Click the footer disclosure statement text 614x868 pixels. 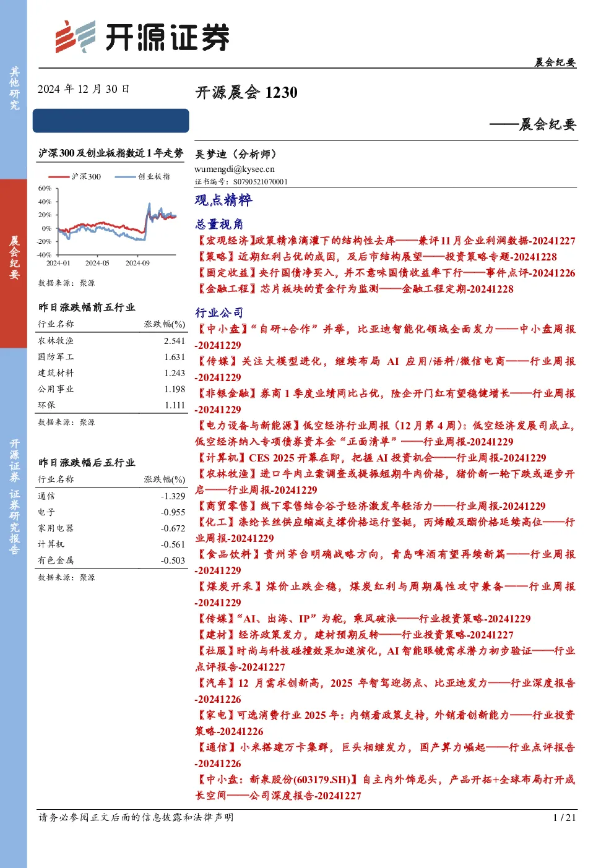136,817
